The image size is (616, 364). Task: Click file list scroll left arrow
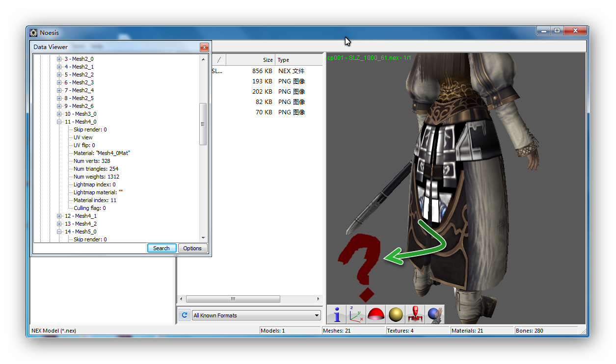pos(182,299)
